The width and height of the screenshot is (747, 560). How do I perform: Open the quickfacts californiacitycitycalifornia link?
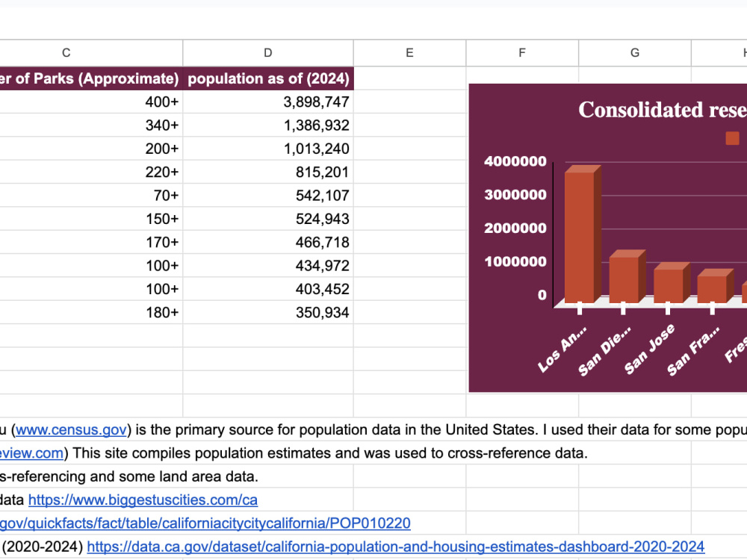[x=205, y=523]
